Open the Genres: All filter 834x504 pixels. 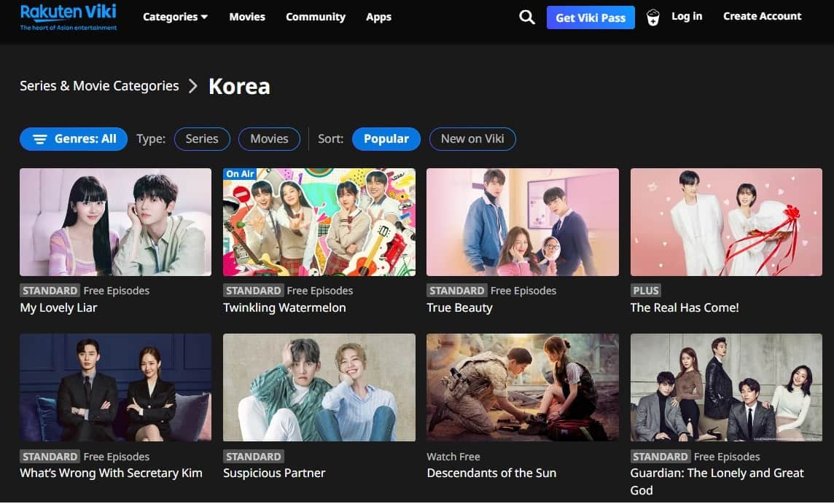pyautogui.click(x=74, y=139)
